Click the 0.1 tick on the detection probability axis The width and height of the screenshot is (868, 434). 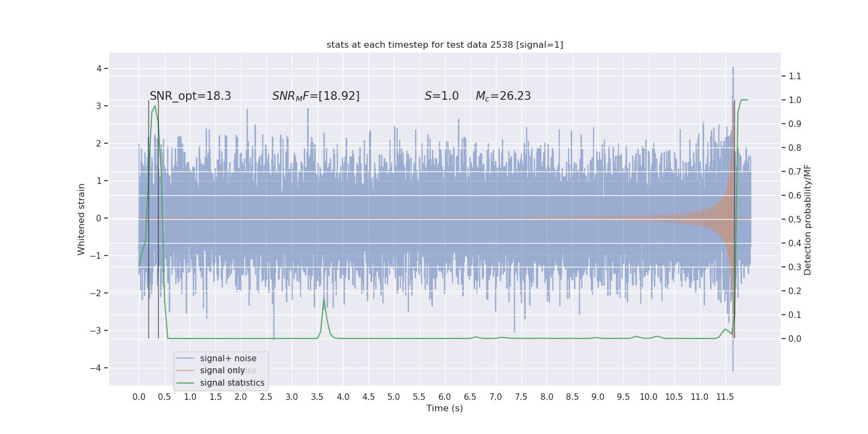795,315
